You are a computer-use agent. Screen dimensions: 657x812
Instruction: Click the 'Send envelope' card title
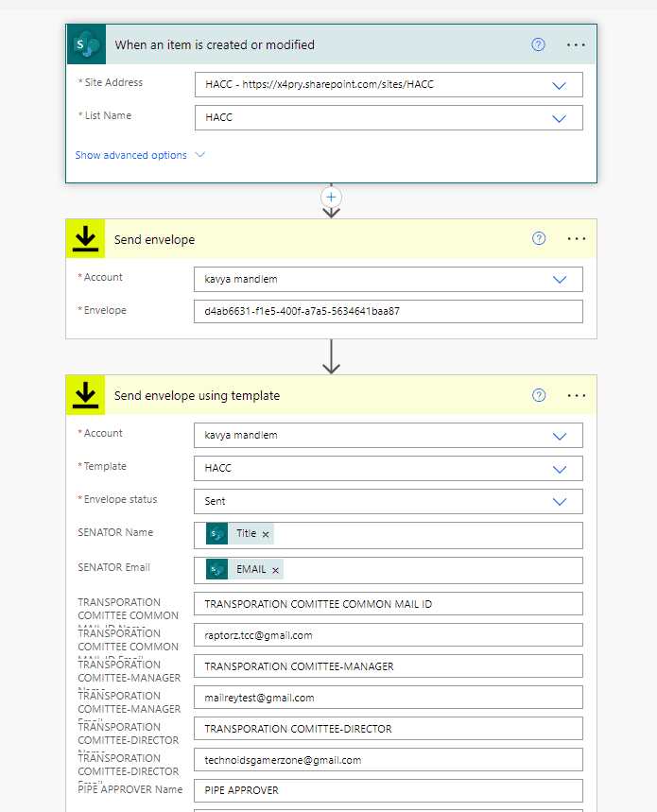(154, 240)
